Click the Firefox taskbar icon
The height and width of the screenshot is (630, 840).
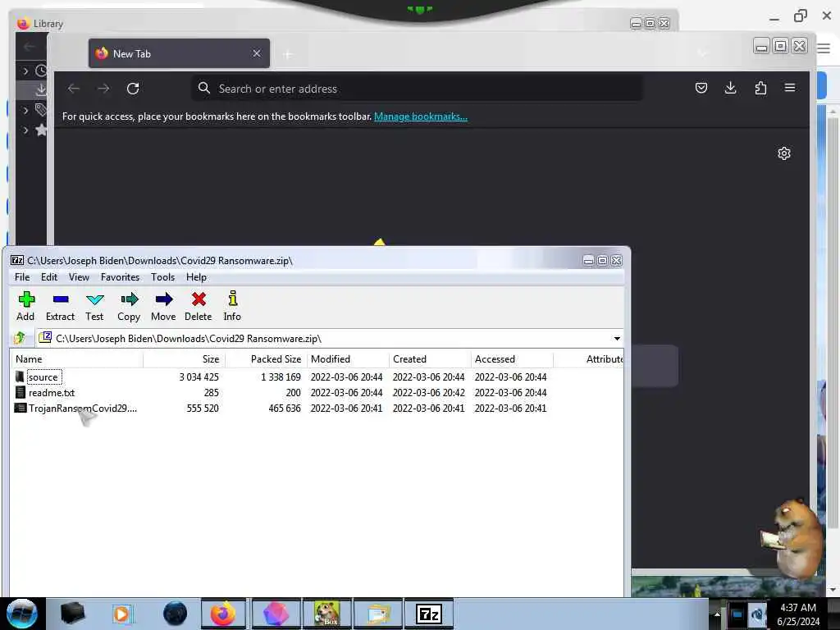223,614
